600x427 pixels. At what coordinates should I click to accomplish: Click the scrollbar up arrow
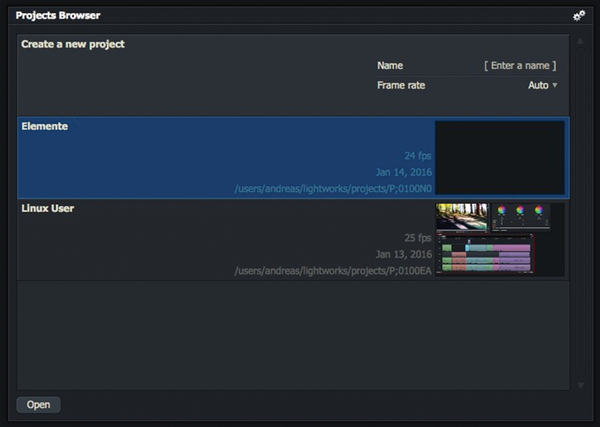pos(580,41)
